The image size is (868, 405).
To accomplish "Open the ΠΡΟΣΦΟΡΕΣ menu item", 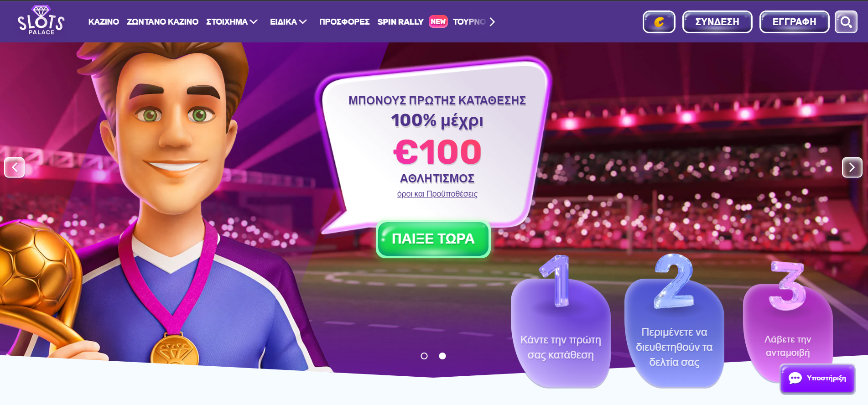I will (344, 22).
